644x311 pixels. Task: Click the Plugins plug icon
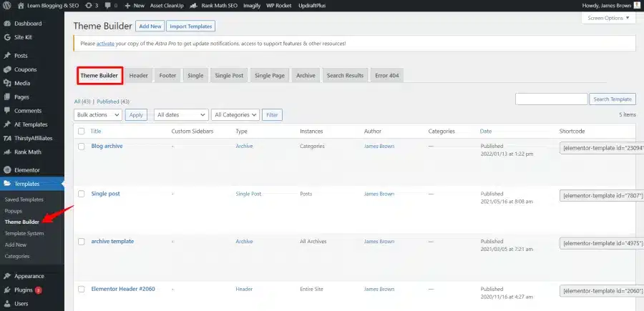click(7, 290)
